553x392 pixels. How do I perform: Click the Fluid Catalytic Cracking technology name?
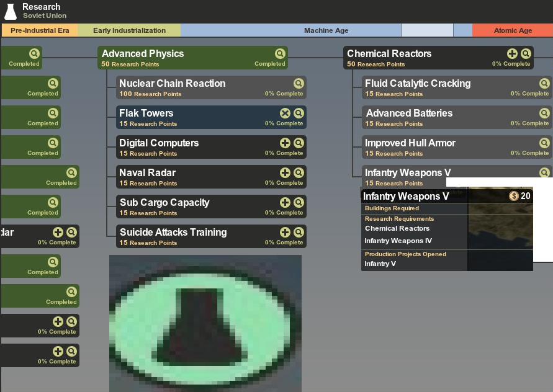click(x=418, y=83)
